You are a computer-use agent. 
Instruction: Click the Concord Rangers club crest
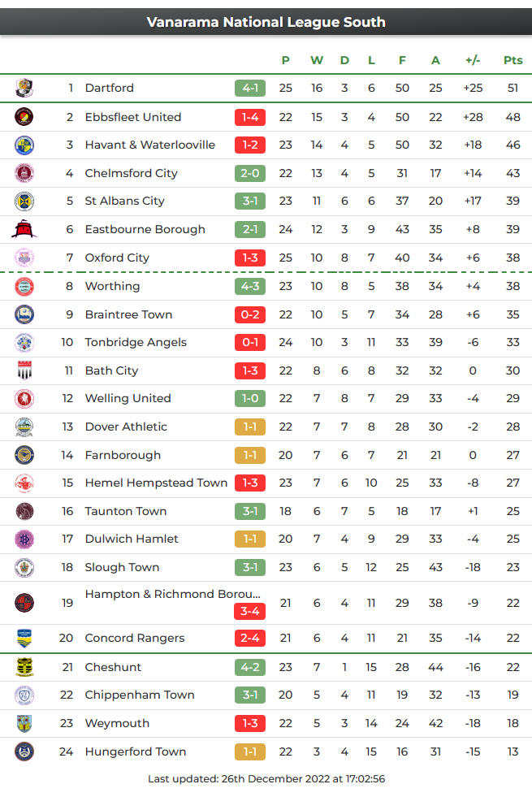[x=24, y=638]
